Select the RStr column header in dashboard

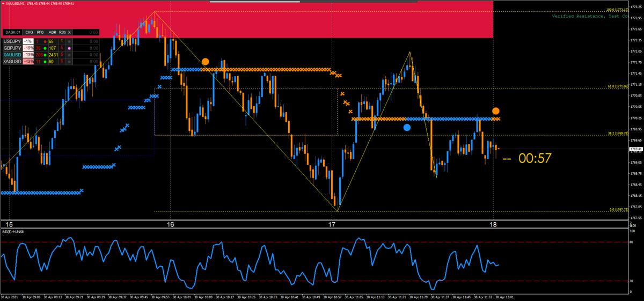pyautogui.click(x=62, y=32)
